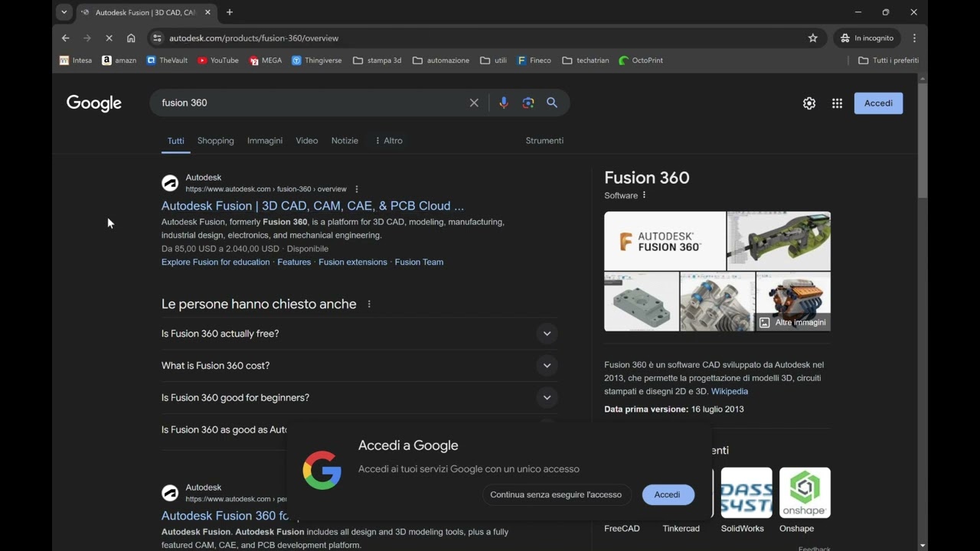The width and height of the screenshot is (980, 551).
Task: Search by image with Lens icon
Action: pos(528,103)
